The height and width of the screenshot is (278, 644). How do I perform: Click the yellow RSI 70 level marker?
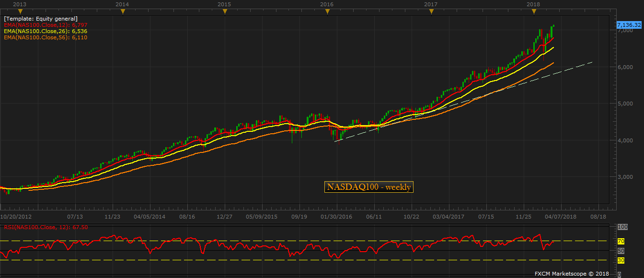[621, 241]
